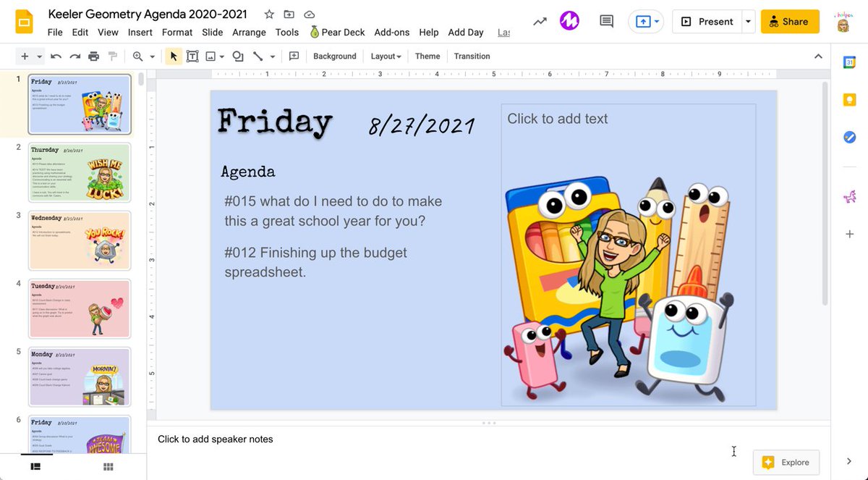Open the Add Day menu
Screen dimensions: 868x480
[x=466, y=32]
